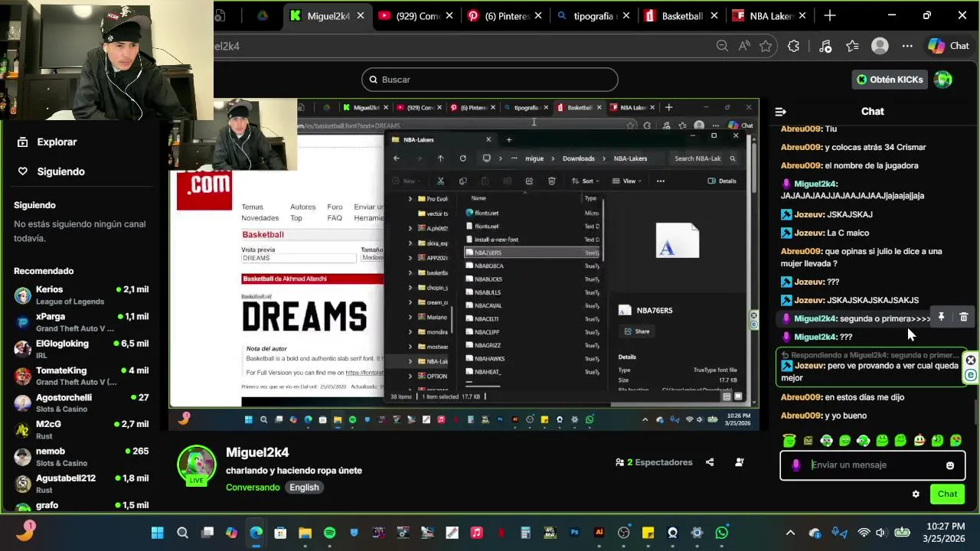980x551 pixels.
Task: Open M2cG recommended channel
Action: tap(81, 429)
